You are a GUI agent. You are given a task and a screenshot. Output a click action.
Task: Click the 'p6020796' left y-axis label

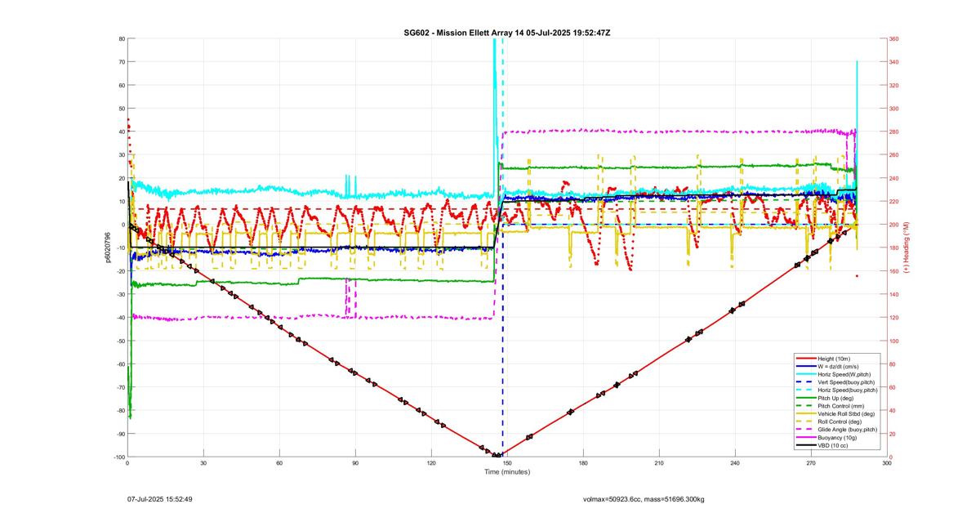click(x=108, y=248)
